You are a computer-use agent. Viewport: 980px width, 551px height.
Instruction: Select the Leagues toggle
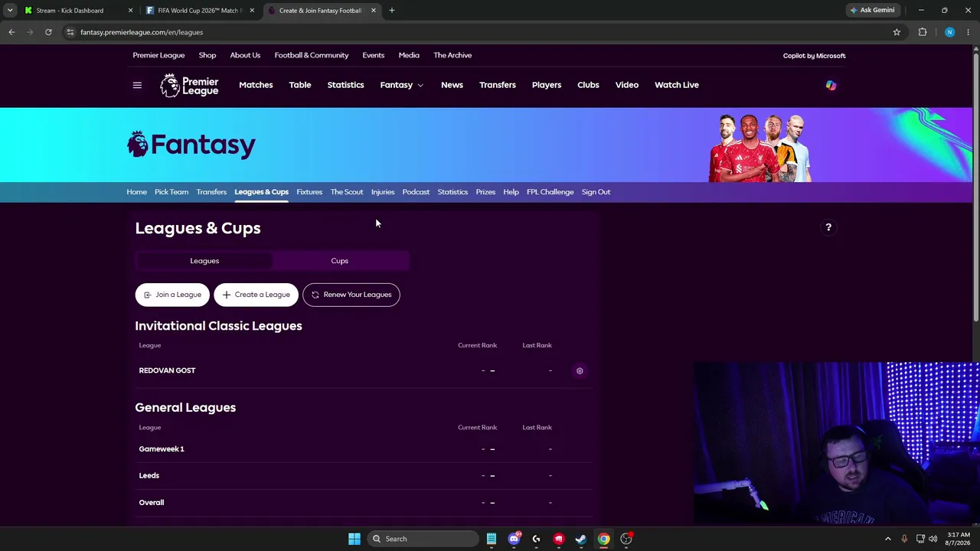pyautogui.click(x=204, y=261)
